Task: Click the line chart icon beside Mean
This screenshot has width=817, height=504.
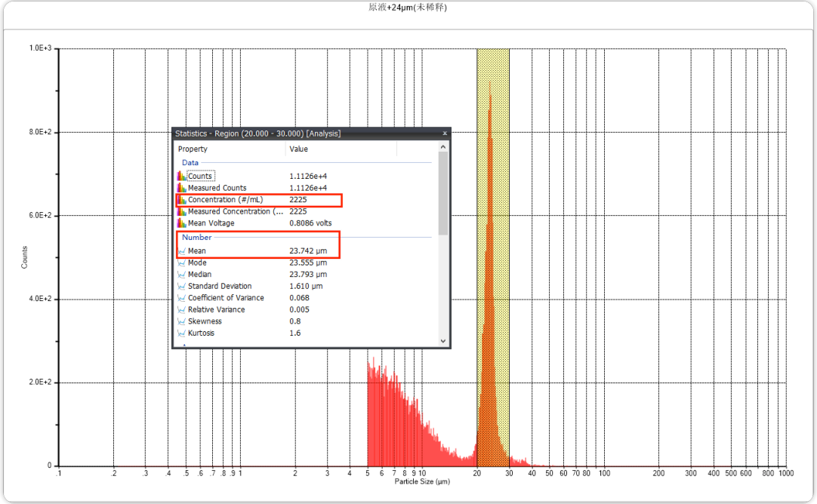Action: click(x=181, y=251)
